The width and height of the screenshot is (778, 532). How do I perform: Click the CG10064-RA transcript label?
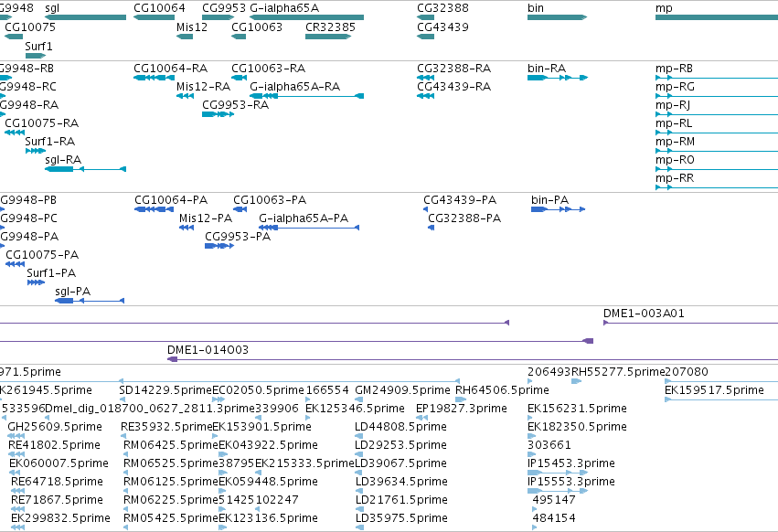(171, 68)
